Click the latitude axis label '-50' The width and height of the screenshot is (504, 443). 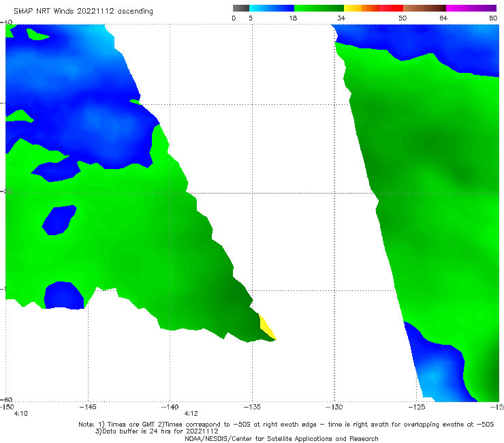click(x=6, y=192)
